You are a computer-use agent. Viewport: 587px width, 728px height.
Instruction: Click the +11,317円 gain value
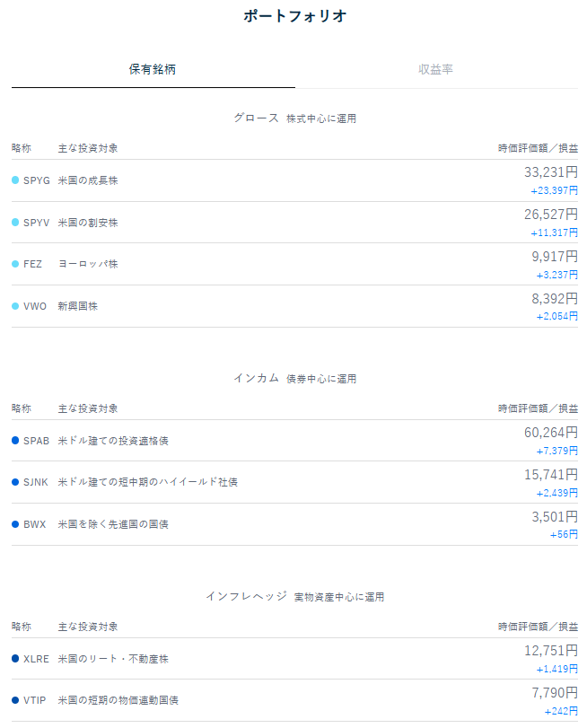[x=555, y=233]
